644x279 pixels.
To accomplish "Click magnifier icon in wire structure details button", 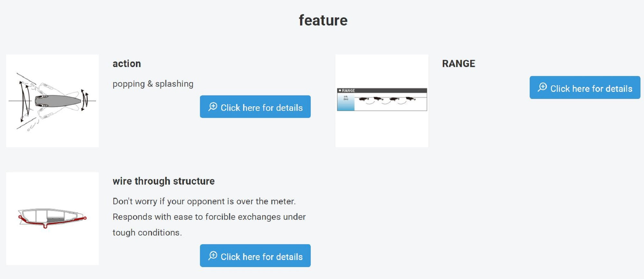I will click(x=213, y=256).
